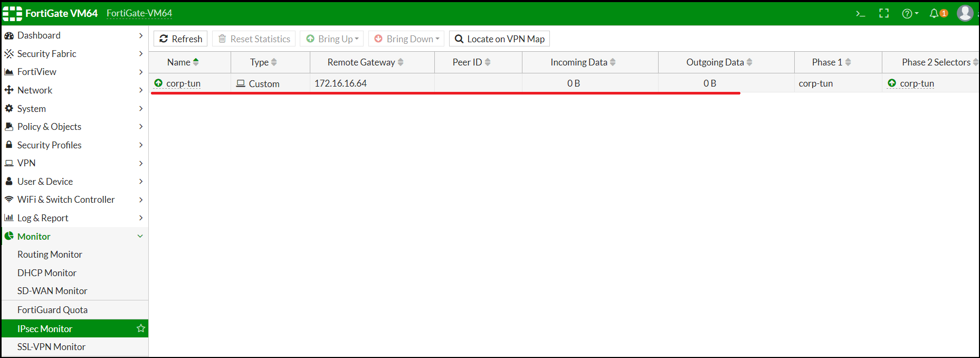Image resolution: width=980 pixels, height=358 pixels.
Task: Click the Network arrows icon
Action: [x=9, y=90]
